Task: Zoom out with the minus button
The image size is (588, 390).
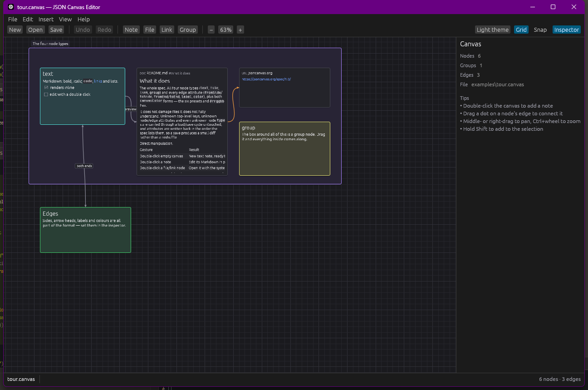Action: click(x=211, y=30)
